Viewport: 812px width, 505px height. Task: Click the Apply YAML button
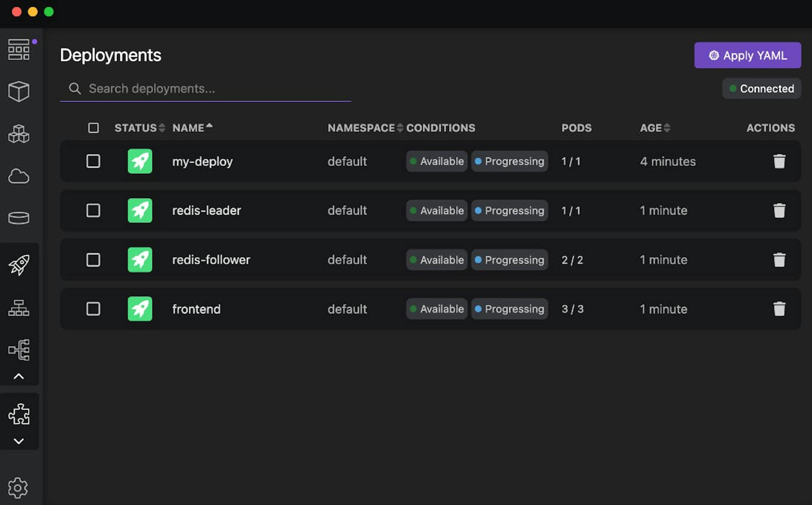coord(747,55)
